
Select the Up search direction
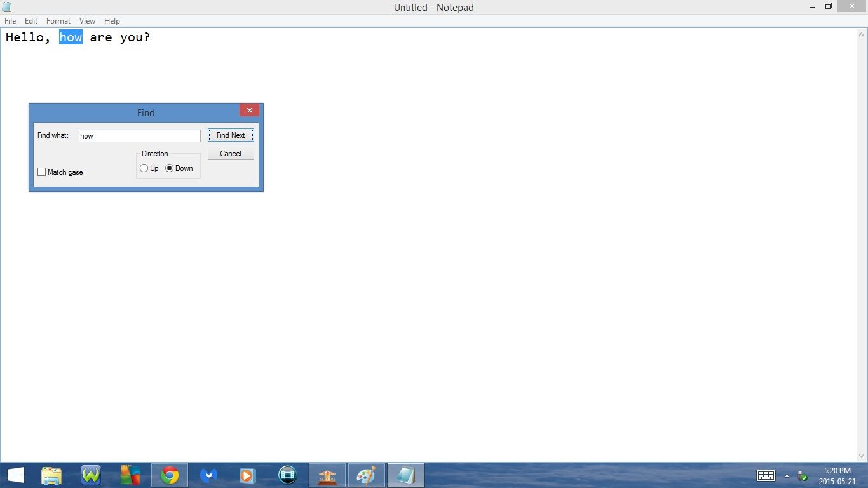click(144, 168)
